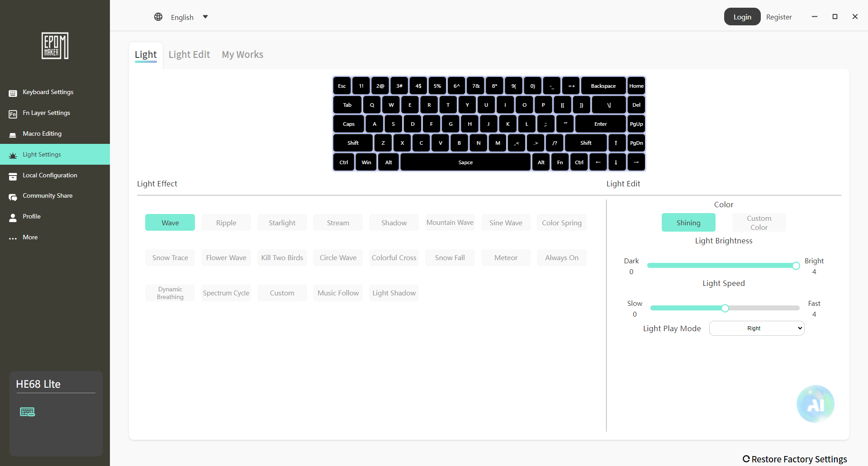Click the Restore Factory Settings refresh icon

click(746, 459)
